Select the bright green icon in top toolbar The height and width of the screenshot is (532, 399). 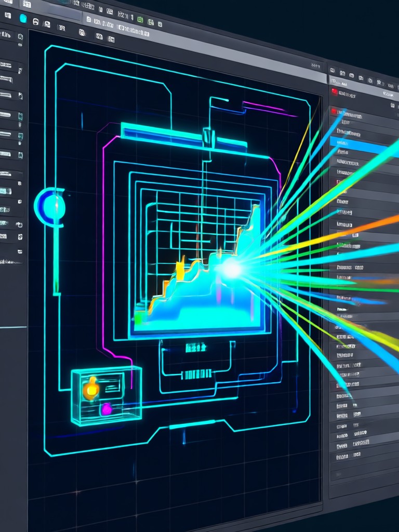coord(140,20)
